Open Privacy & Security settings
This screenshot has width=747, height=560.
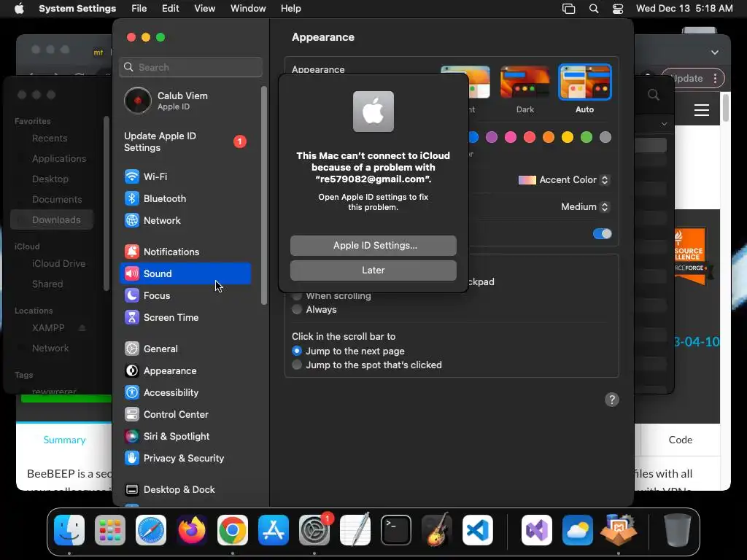pos(185,458)
